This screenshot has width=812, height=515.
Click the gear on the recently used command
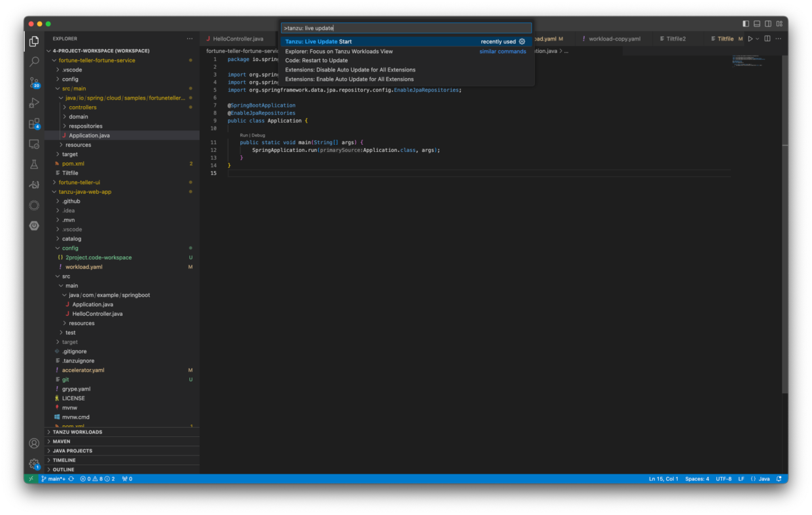tap(522, 41)
